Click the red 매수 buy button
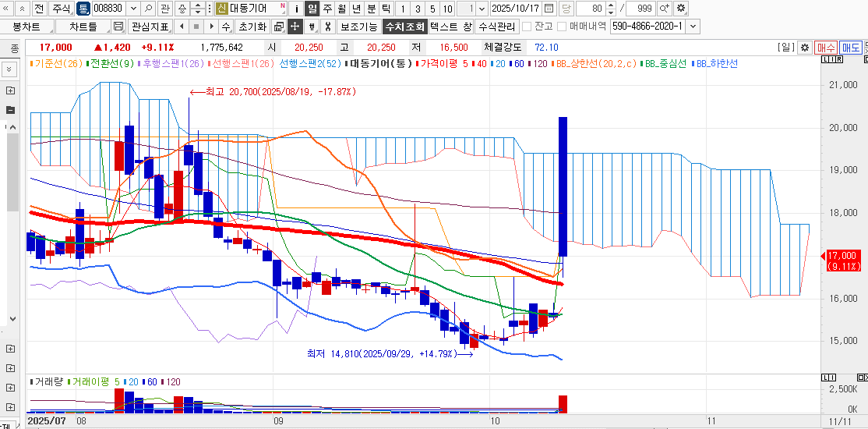This screenshot has width=868, height=429. 826,48
